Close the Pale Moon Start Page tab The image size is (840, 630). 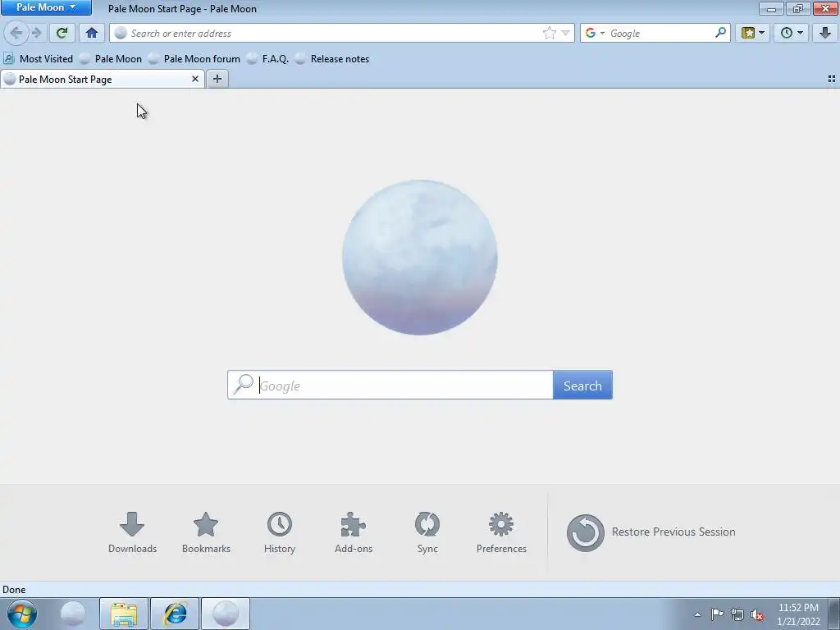coord(195,79)
